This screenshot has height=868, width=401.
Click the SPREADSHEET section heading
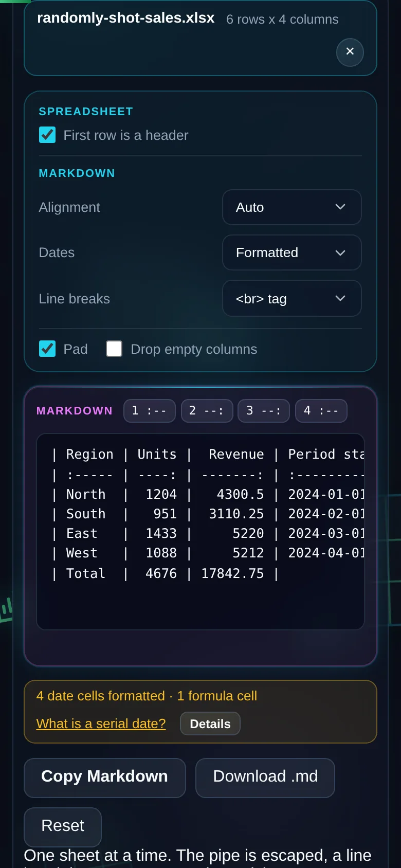(86, 112)
